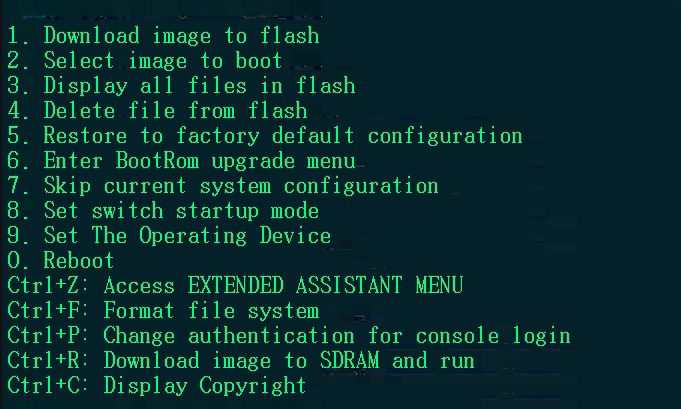Select 'Format file system' description text
Viewport: 681px width, 409px height.
coord(211,311)
